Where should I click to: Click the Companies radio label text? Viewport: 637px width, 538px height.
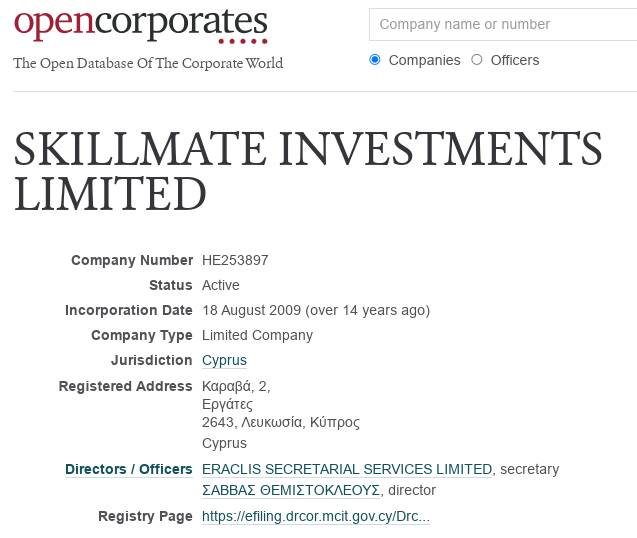425,60
